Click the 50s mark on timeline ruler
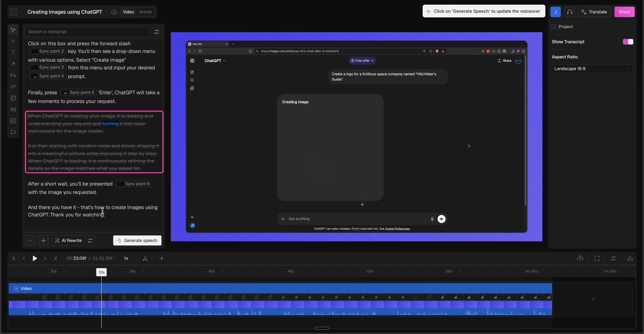The height and width of the screenshot is (334, 644). pyautogui.click(x=370, y=272)
